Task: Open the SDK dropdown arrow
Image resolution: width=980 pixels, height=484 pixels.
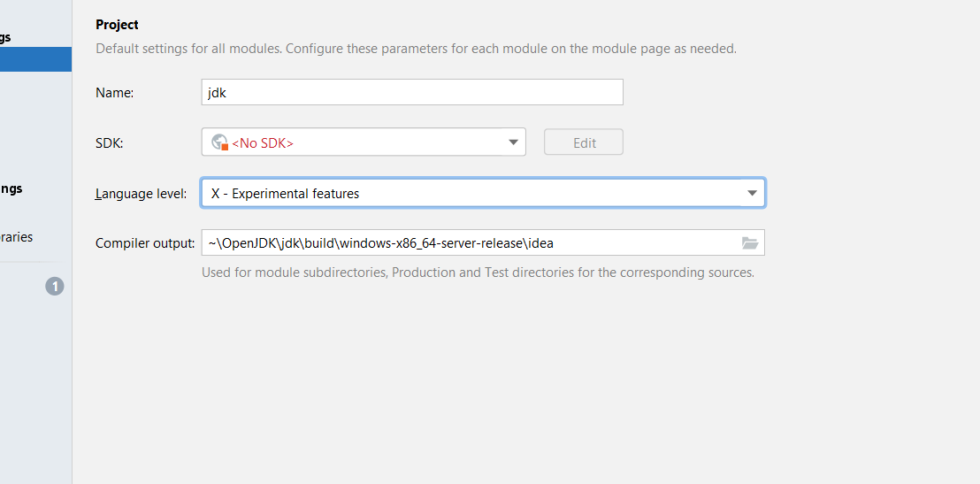Action: tap(513, 142)
